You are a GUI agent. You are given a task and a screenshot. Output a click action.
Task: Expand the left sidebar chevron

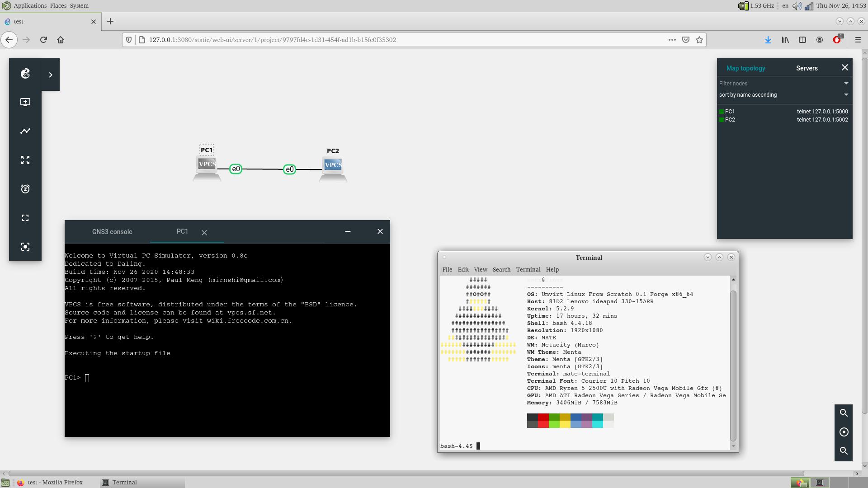coord(51,75)
